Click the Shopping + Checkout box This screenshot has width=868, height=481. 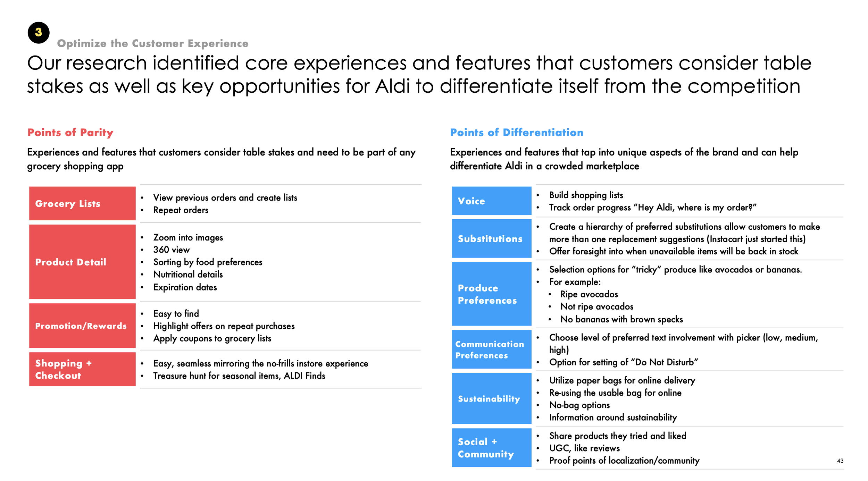point(82,369)
